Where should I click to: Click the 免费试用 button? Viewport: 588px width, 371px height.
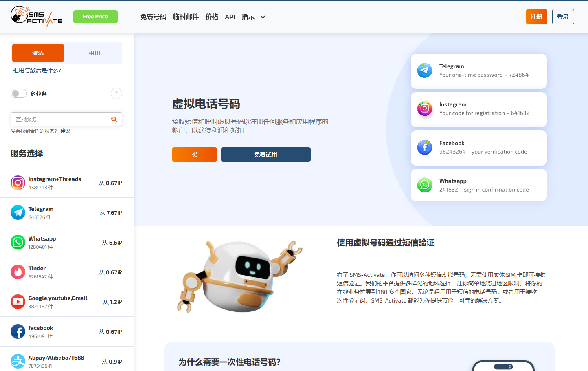pyautogui.click(x=266, y=155)
